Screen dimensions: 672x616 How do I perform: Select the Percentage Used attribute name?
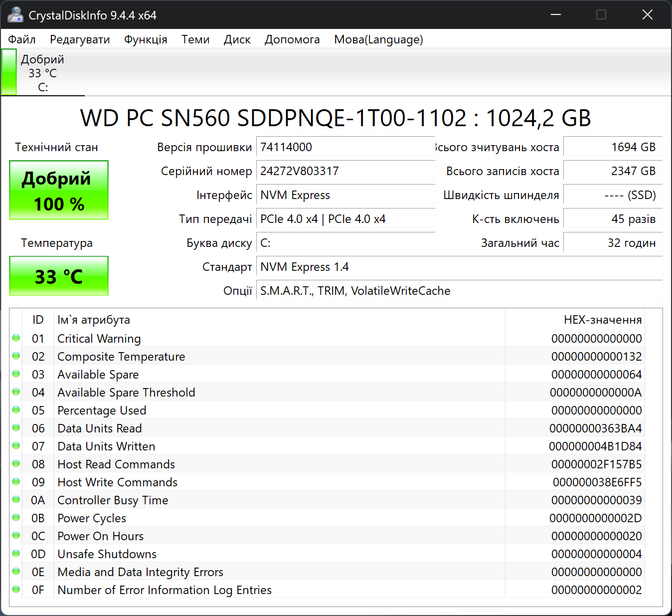click(x=102, y=411)
